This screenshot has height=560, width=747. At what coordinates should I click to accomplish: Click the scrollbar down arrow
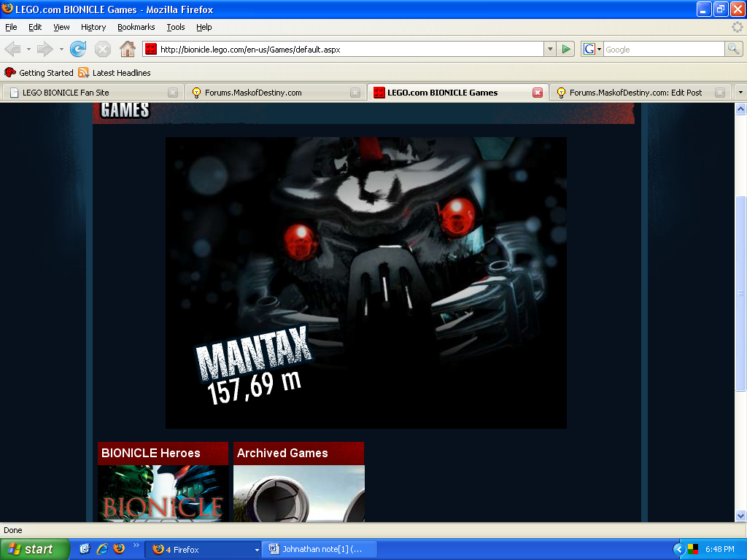740,516
